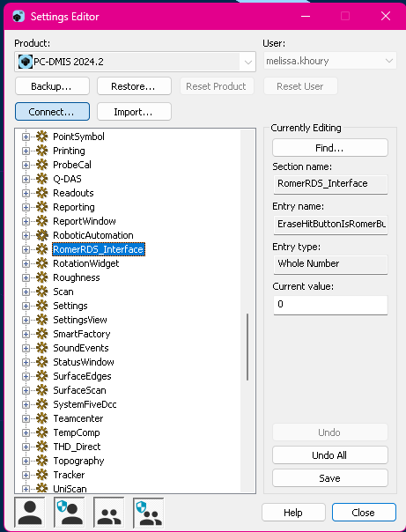This screenshot has width=406, height=532.
Task: Click the gear icon beside Q-DAS
Action: coord(42,179)
